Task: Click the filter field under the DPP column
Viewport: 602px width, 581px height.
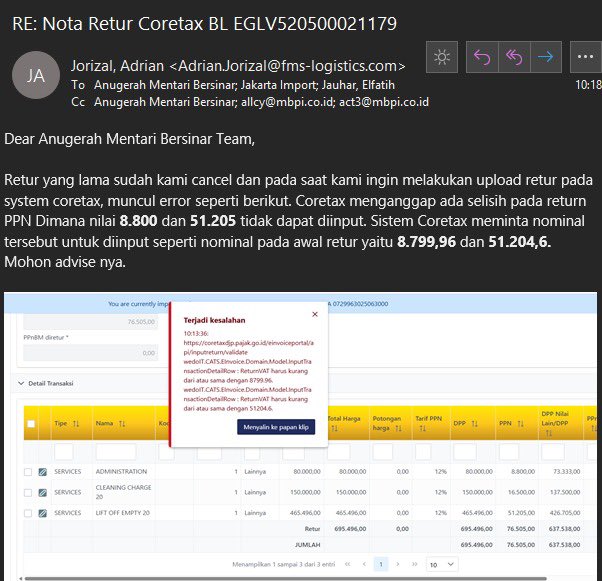Action: (x=465, y=452)
